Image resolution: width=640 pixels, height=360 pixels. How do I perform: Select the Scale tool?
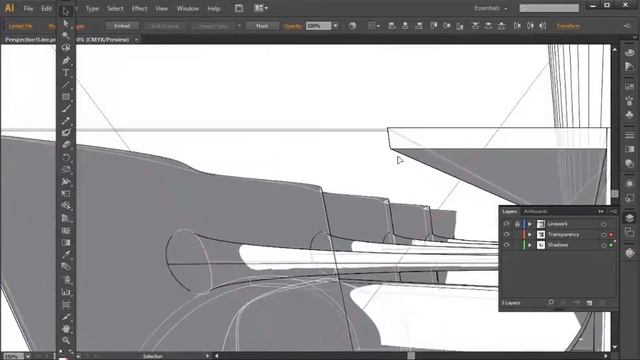click(x=66, y=170)
